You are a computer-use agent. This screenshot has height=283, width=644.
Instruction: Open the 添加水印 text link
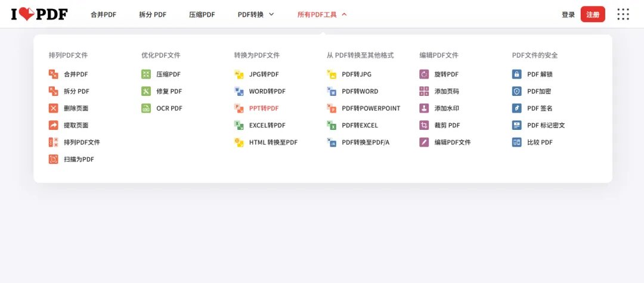tap(447, 108)
